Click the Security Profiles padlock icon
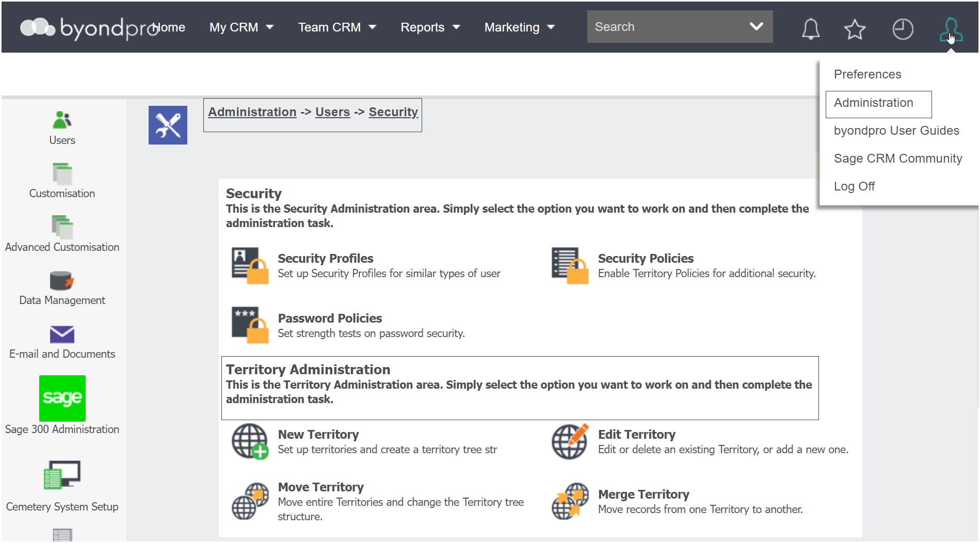 [250, 265]
